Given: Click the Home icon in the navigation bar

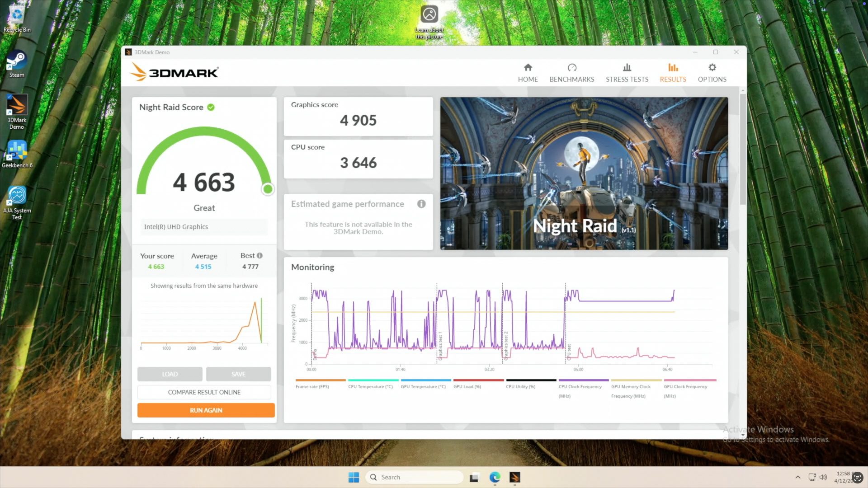Looking at the screenshot, I should [528, 71].
